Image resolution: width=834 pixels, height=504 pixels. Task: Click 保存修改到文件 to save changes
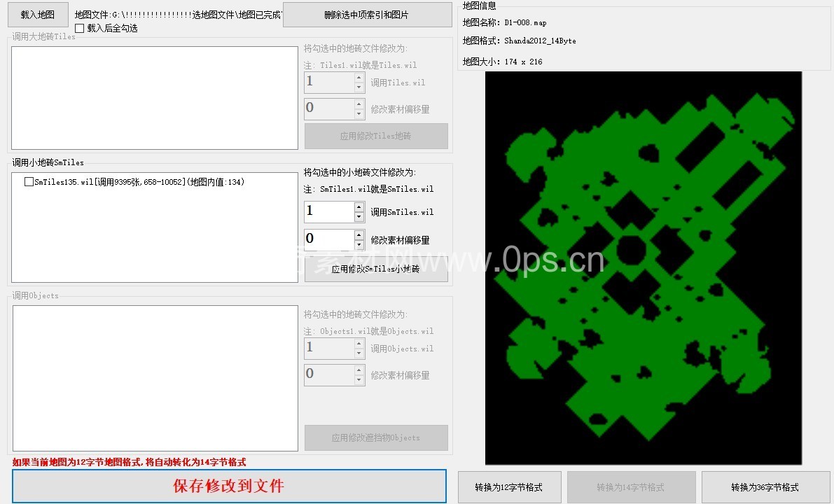[x=229, y=486]
